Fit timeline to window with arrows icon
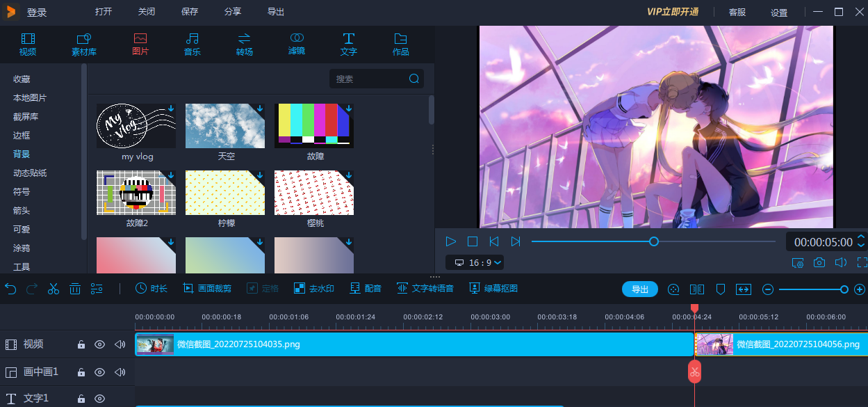 tap(744, 289)
